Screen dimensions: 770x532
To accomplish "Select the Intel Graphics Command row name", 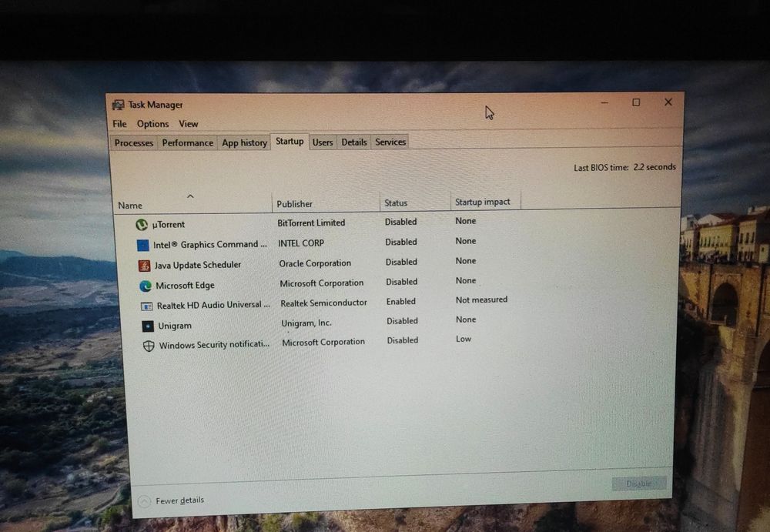I will click(210, 244).
